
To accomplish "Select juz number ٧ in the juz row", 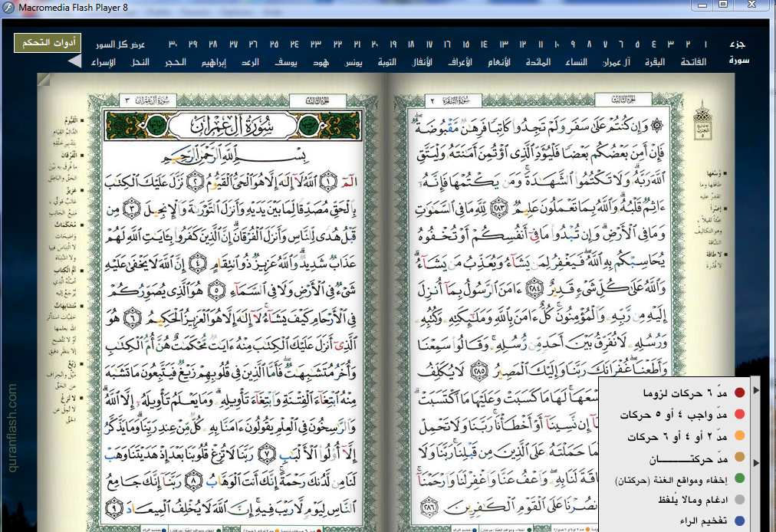I will pyautogui.click(x=605, y=44).
